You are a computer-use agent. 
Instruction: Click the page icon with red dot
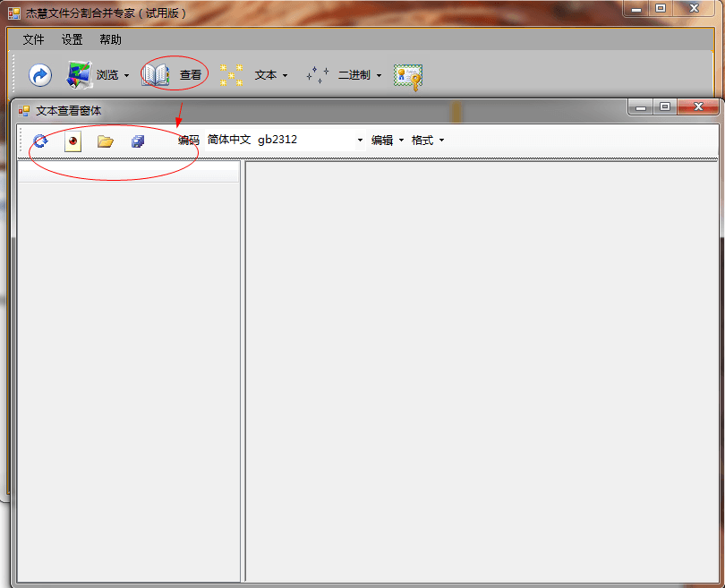point(72,141)
